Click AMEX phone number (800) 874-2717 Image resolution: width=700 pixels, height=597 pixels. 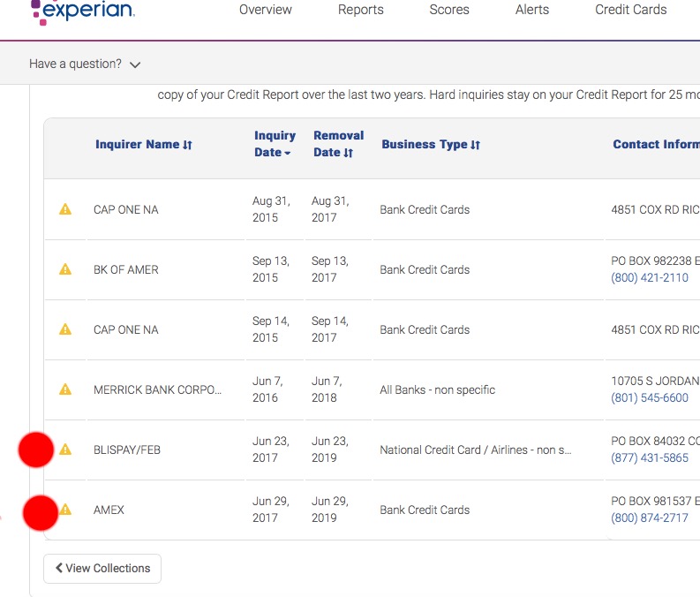click(x=649, y=518)
